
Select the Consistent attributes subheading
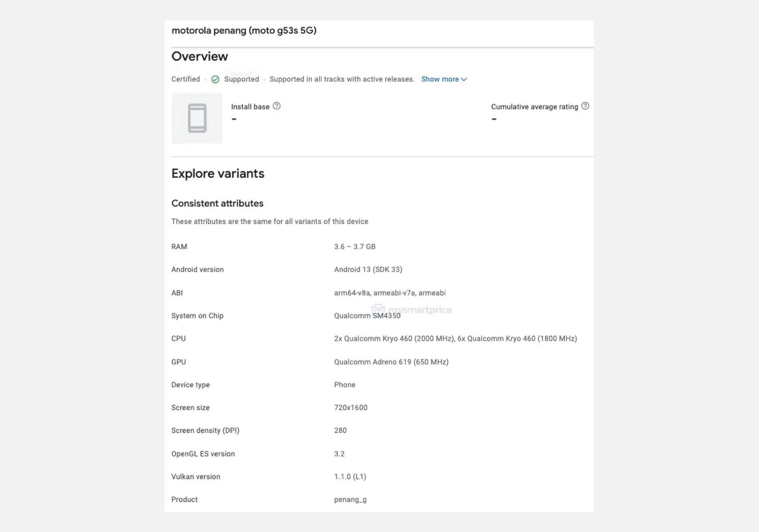[x=217, y=203]
